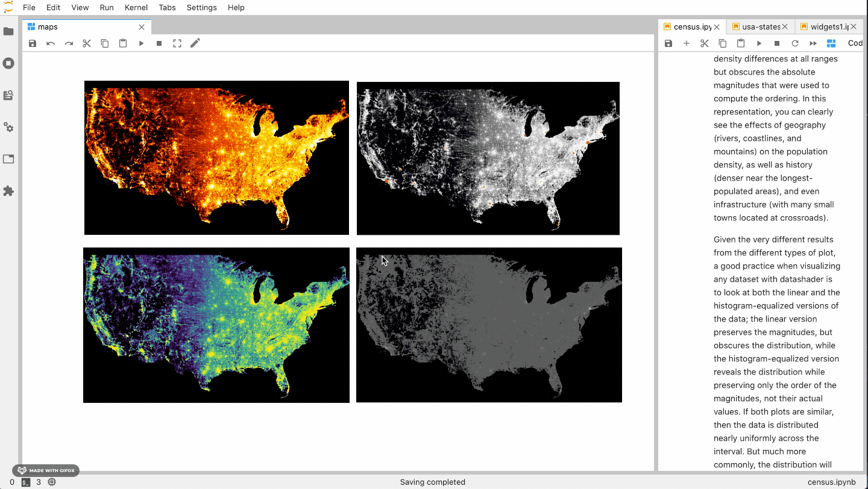Open the Help menu
The width and height of the screenshot is (868, 489).
[236, 8]
